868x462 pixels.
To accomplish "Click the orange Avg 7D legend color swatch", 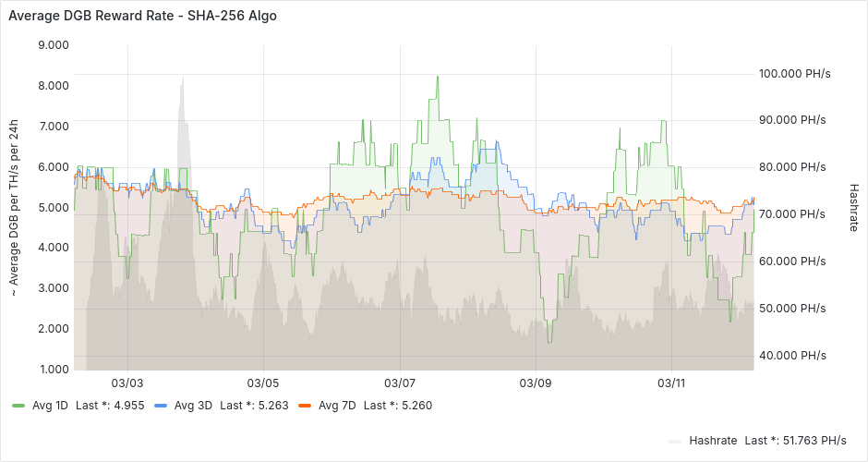I will tap(304, 405).
